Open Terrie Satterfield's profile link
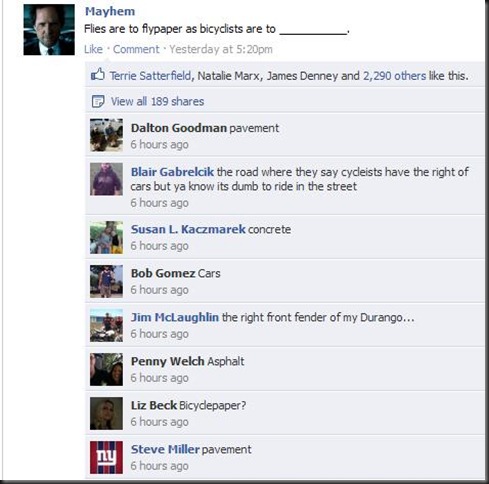Screen dimensions: 489x484 tap(150, 76)
